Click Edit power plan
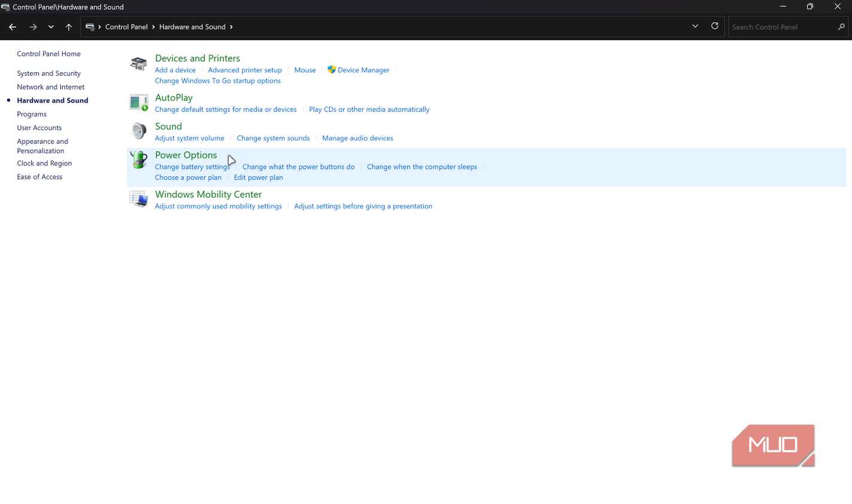The image size is (852, 504). [258, 177]
